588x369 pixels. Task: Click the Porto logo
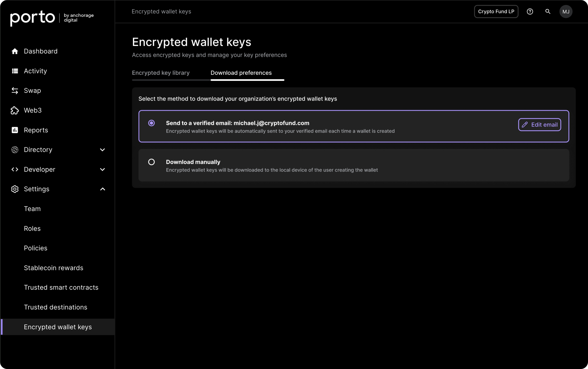click(x=33, y=18)
